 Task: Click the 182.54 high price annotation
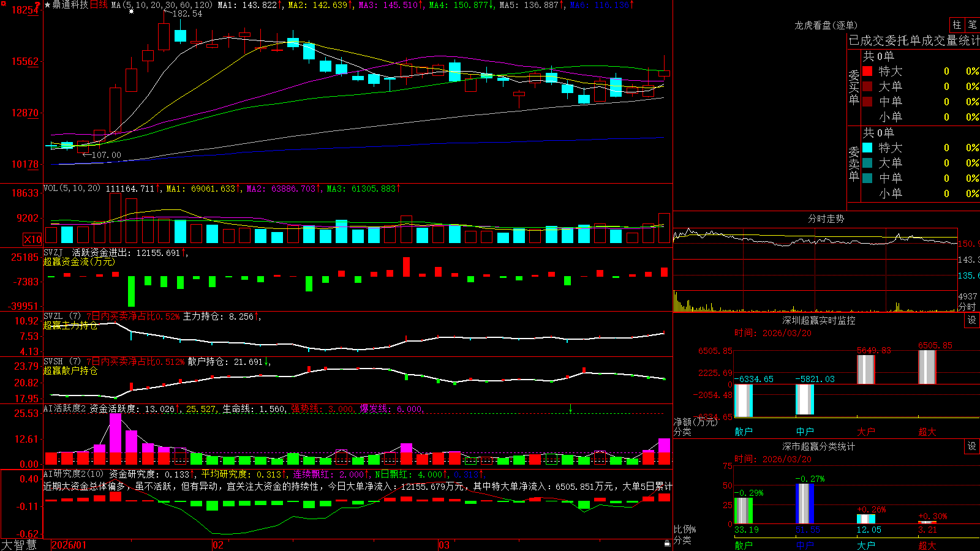coord(187,13)
